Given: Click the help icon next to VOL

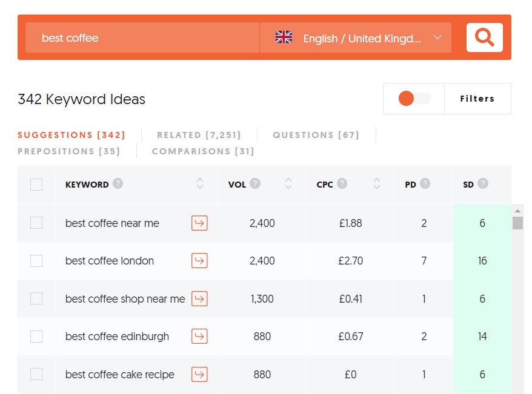Looking at the screenshot, I should coord(255,183).
